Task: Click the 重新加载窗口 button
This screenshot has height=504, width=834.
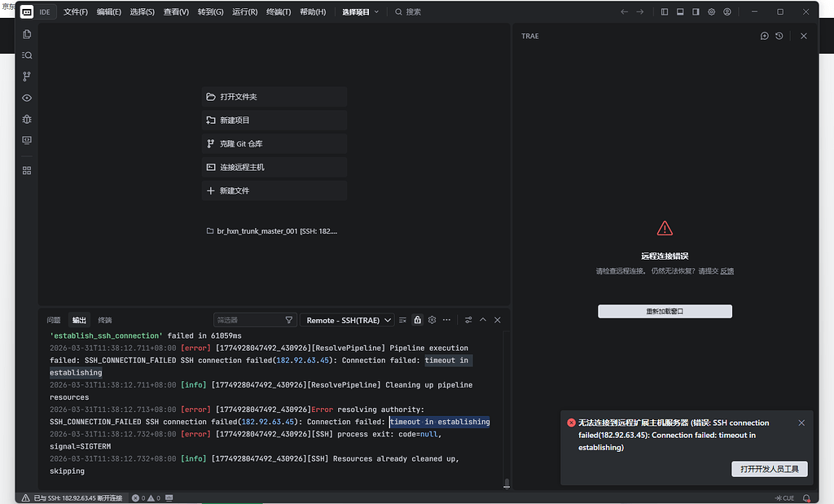Action: click(665, 312)
